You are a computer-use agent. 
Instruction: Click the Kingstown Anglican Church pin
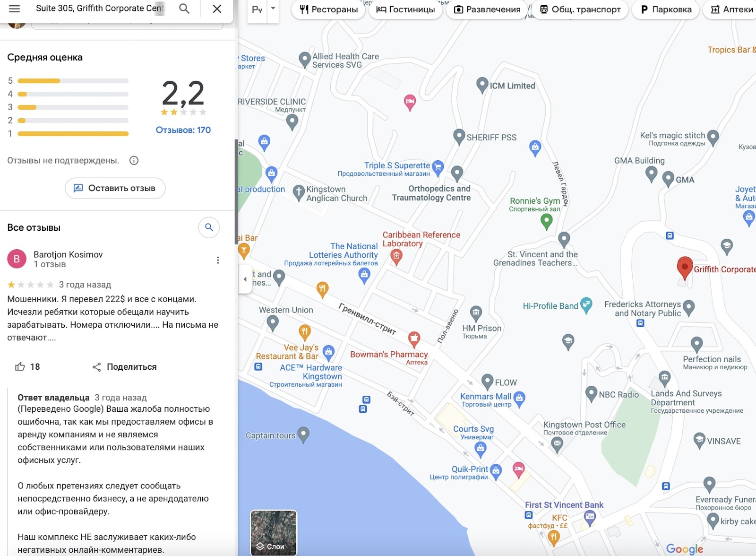tap(298, 193)
